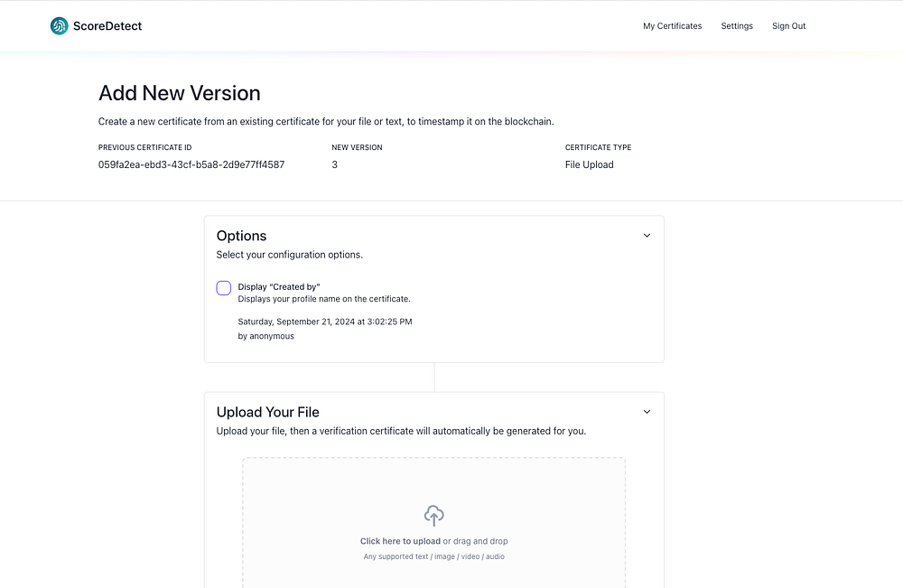Collapse the Upload Your File chevron
903x588 pixels.
tap(647, 412)
